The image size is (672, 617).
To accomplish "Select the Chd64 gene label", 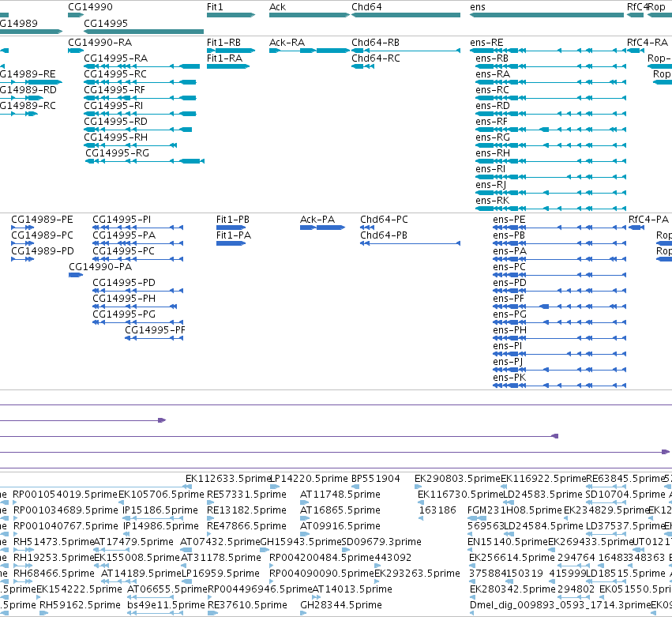I will pyautogui.click(x=366, y=7).
